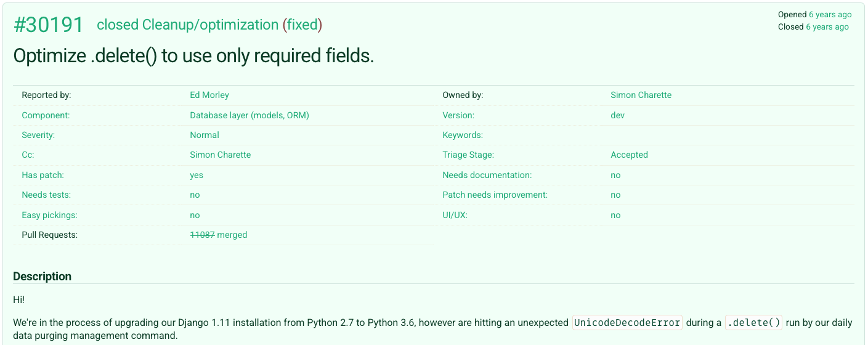The image size is (868, 345).
Task: Click the 'dev' version value
Action: [617, 115]
